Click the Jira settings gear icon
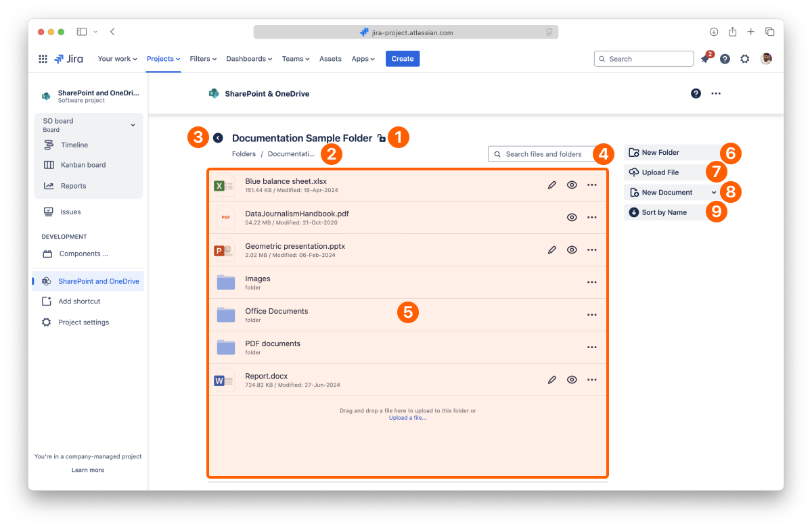812x528 pixels. click(x=744, y=59)
